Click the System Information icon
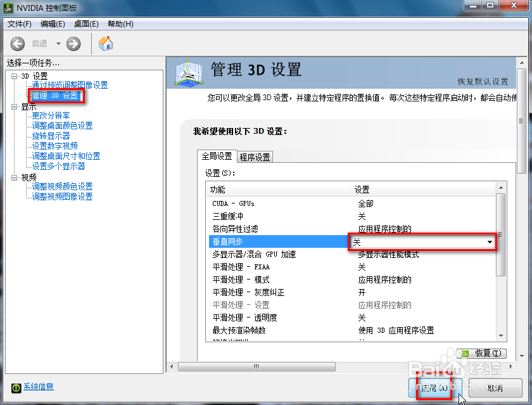Viewport: 532px width, 405px height. click(16, 388)
